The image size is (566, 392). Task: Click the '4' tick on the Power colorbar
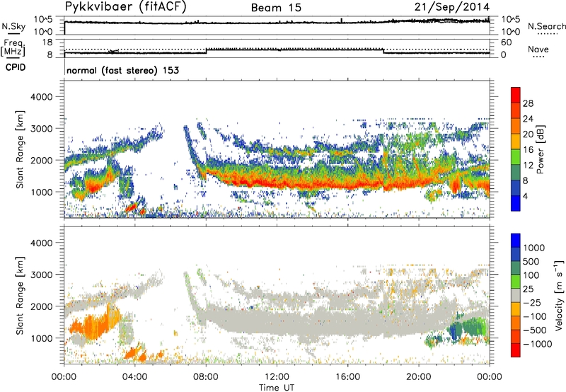(525, 196)
